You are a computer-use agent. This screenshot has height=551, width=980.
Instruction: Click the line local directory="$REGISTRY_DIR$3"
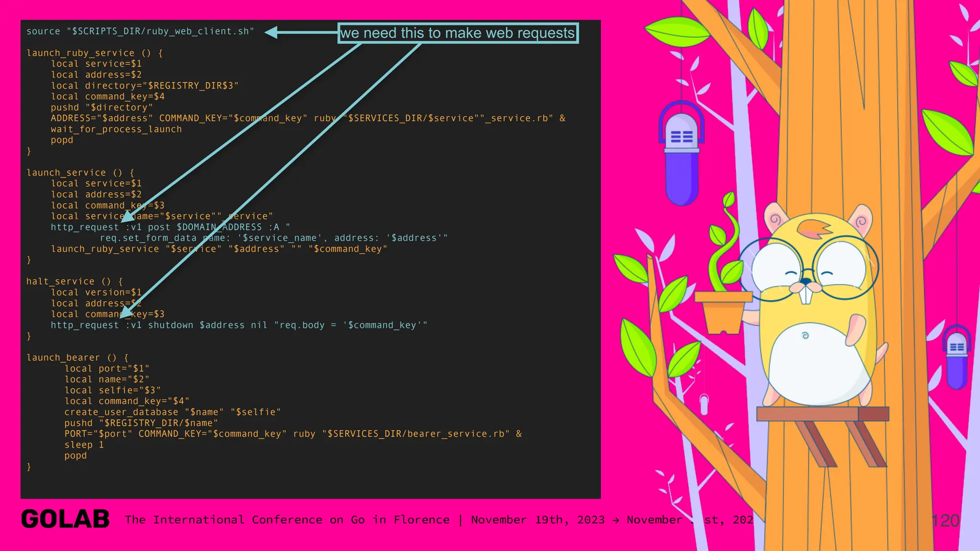(x=145, y=86)
